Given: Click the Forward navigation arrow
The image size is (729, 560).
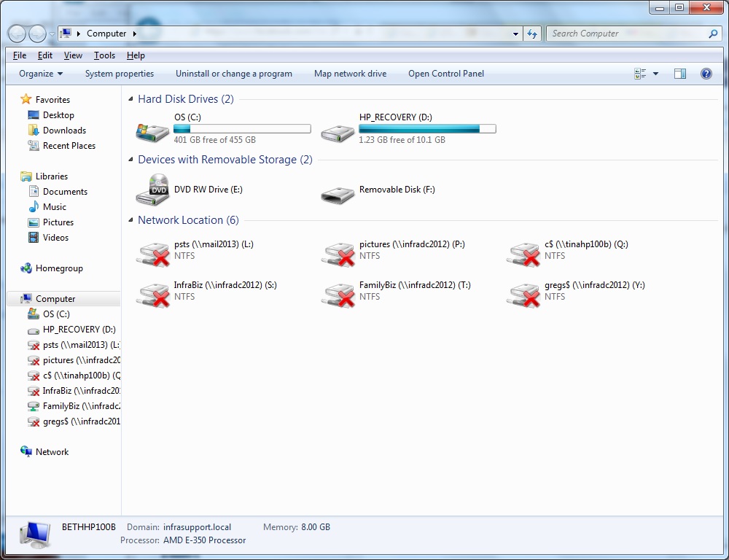Looking at the screenshot, I should (36, 34).
